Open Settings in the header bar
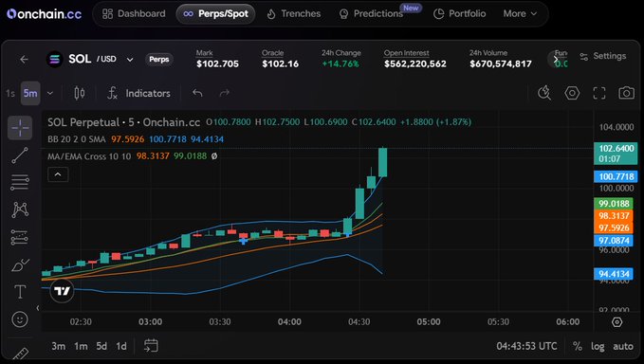This screenshot has width=644, height=364. (602, 56)
